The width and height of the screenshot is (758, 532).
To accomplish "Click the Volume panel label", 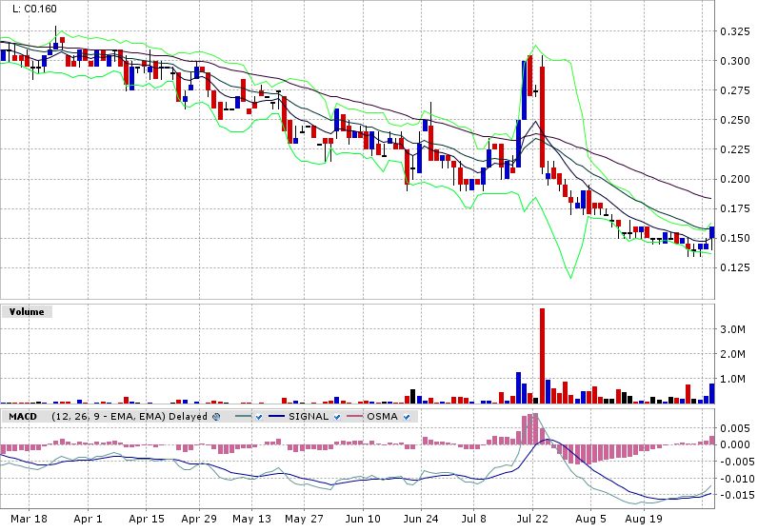I will pos(27,311).
